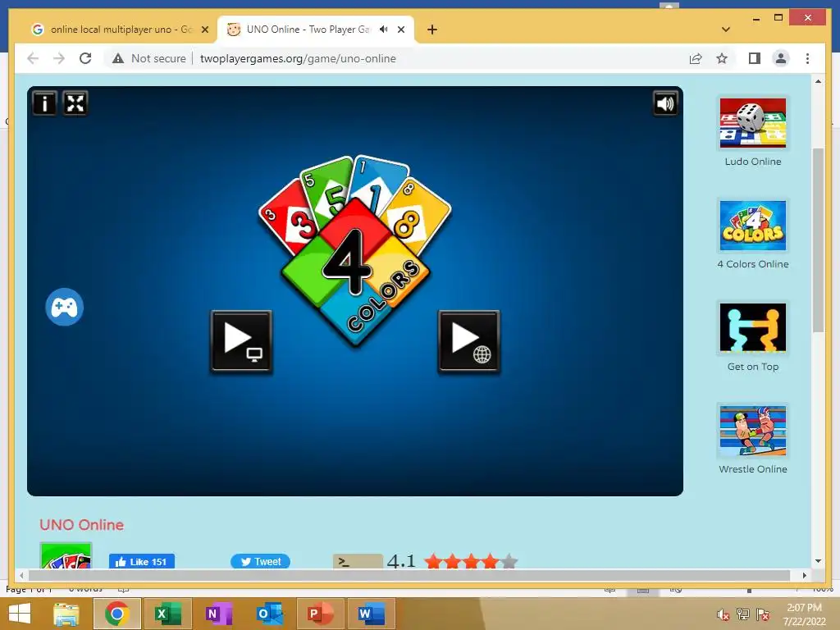Close the UNO Online tab
This screenshot has width=840, height=630.
[401, 30]
